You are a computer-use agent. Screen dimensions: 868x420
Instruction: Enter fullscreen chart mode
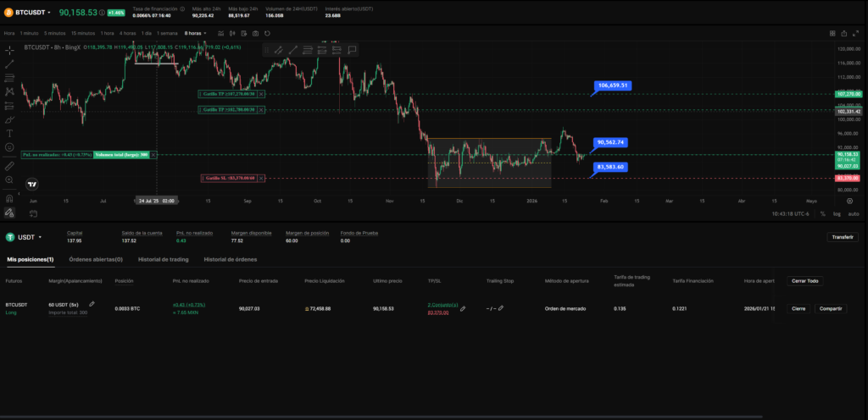coord(856,33)
